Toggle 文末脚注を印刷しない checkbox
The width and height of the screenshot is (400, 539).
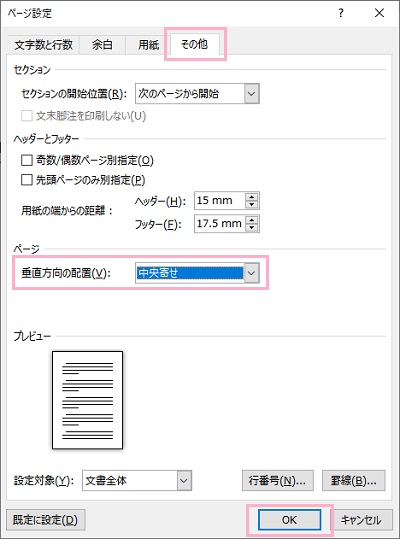tap(26, 116)
